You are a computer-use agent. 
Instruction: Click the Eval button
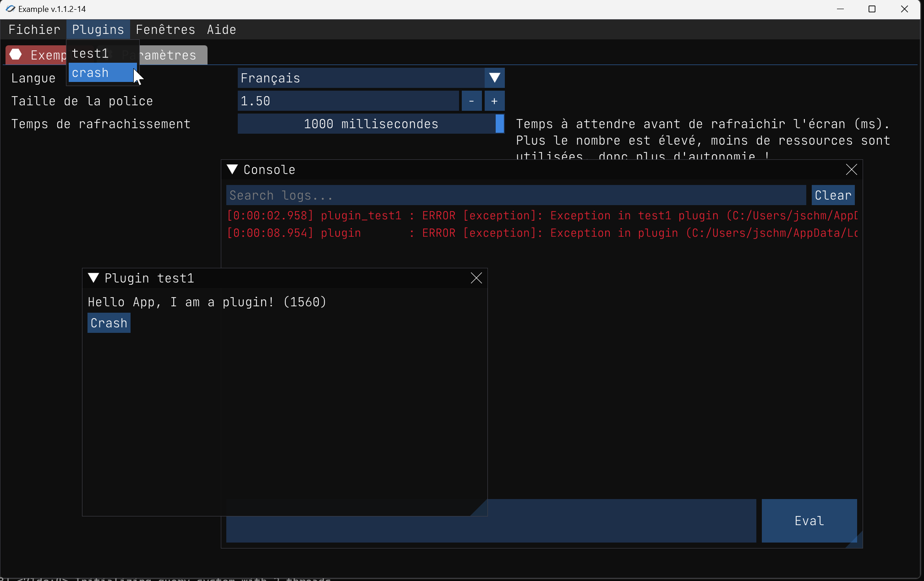[809, 521]
